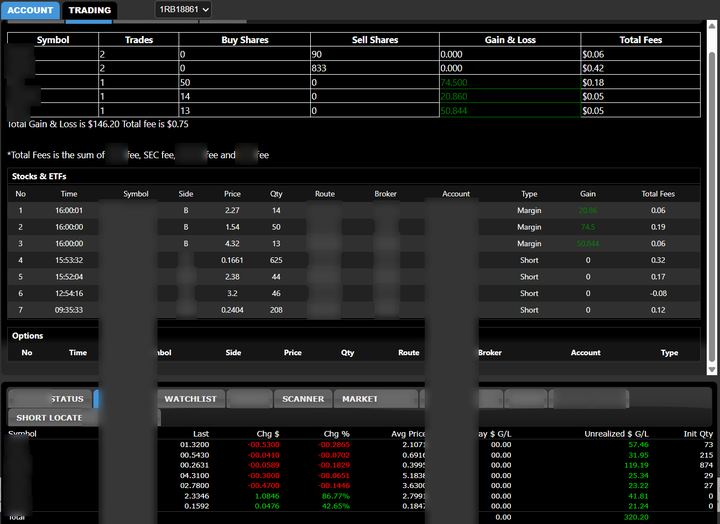Click the unrealized gain 57.46

click(638, 445)
